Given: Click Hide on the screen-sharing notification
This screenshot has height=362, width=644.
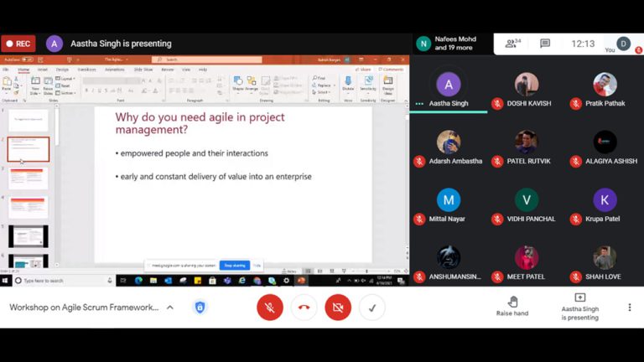Looking at the screenshot, I should [x=257, y=266].
